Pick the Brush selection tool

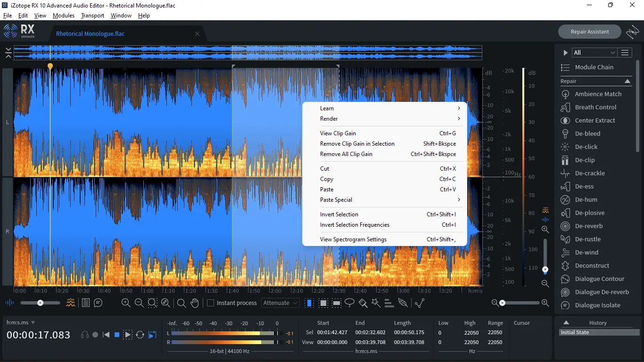coord(363,303)
